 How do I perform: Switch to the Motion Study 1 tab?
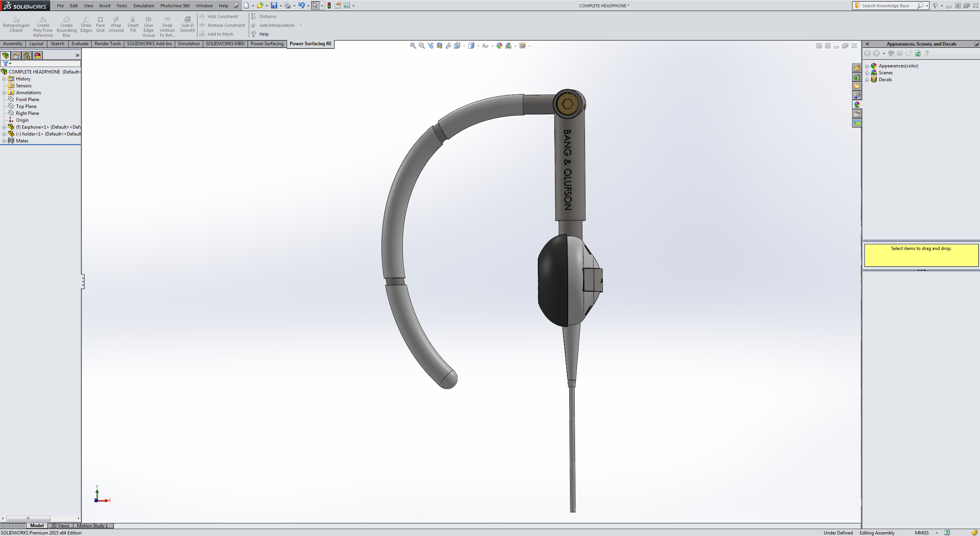coord(92,525)
